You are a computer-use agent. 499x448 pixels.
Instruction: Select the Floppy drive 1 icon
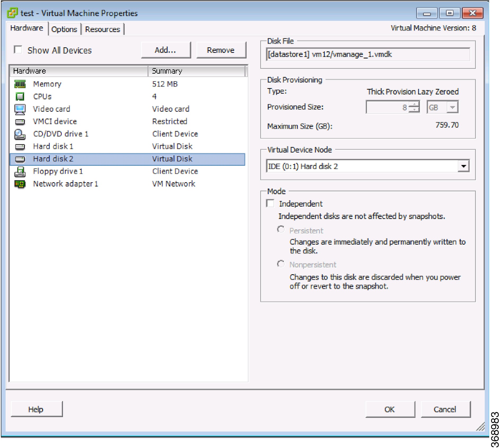tap(20, 171)
